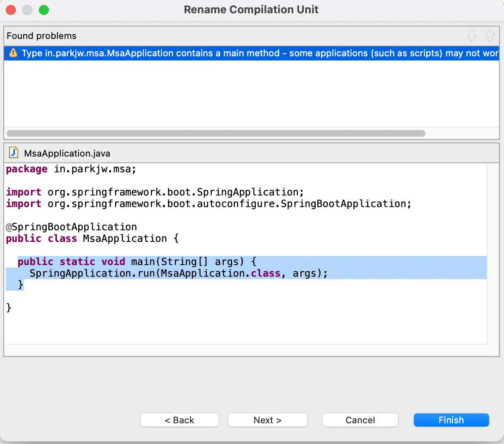Click the SpringApplication import statement line

coord(155,192)
